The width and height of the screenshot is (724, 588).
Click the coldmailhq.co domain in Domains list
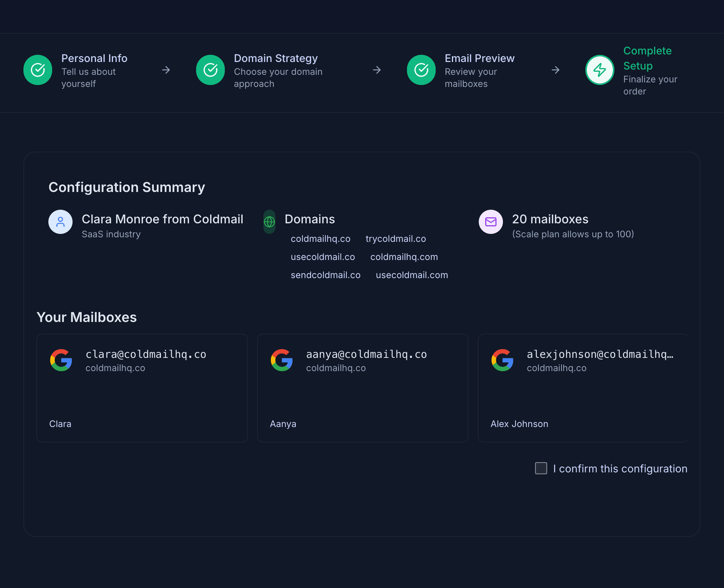pyautogui.click(x=320, y=239)
